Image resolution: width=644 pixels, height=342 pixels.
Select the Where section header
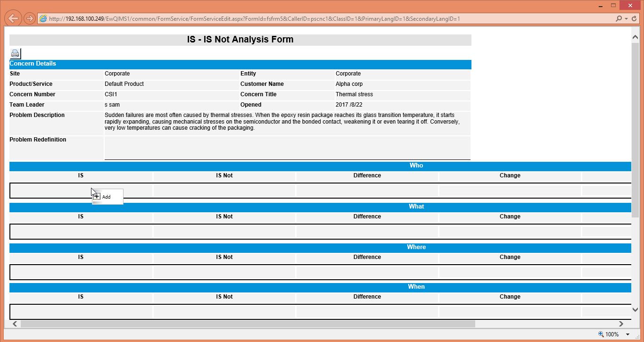[321, 247]
